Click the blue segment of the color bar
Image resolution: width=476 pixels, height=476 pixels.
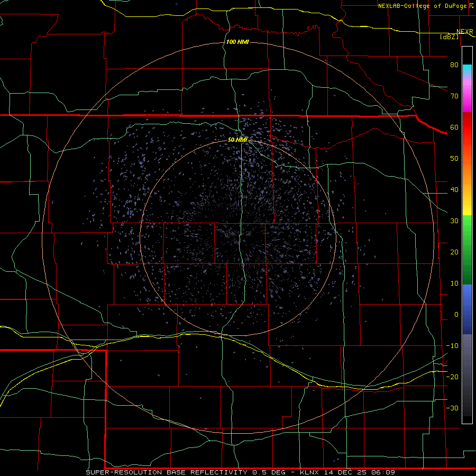point(467,309)
